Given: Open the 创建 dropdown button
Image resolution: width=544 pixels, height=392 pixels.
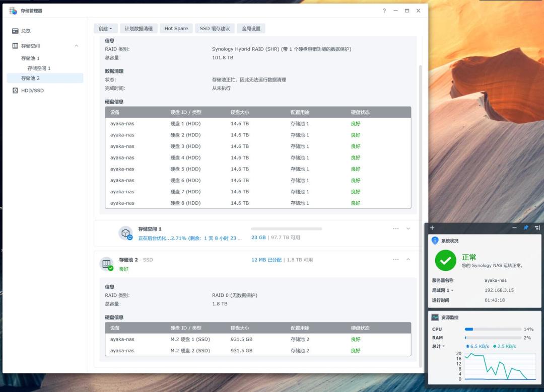Looking at the screenshot, I should tap(105, 28).
